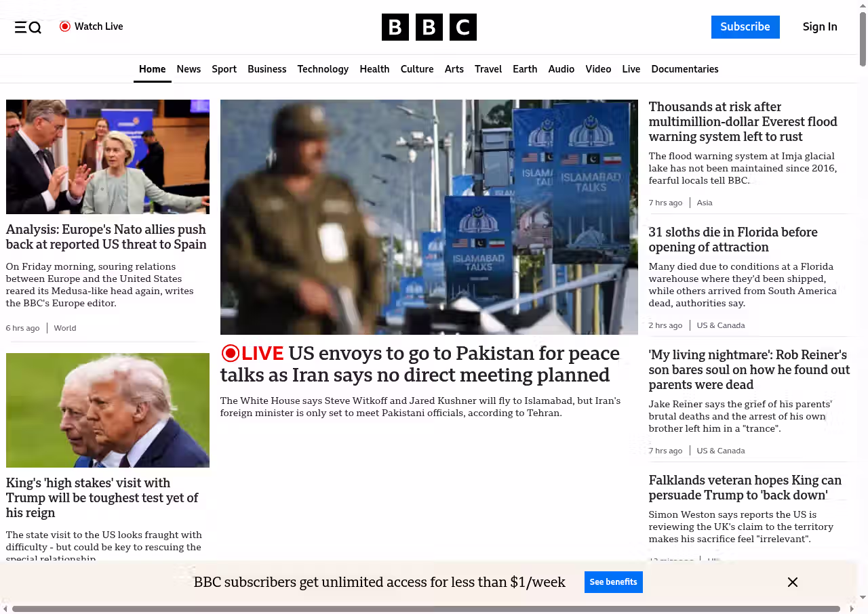Click the US & Canada tag under sloths story
Screen dimensions: 868x614
tap(720, 325)
